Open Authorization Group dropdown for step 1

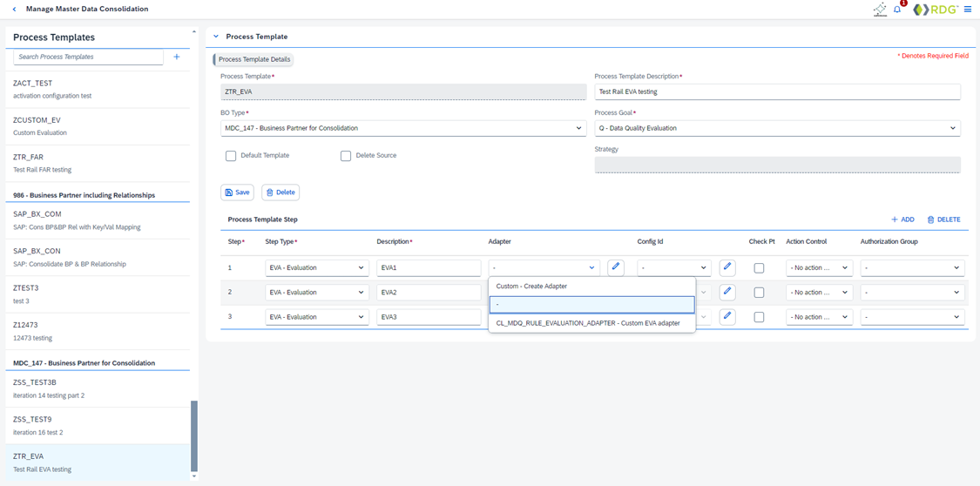[913, 268]
